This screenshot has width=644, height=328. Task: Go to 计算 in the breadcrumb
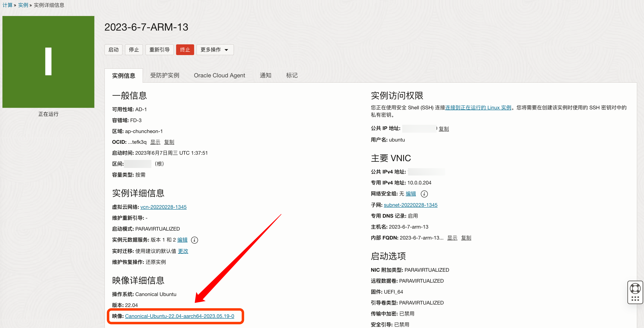tap(7, 5)
